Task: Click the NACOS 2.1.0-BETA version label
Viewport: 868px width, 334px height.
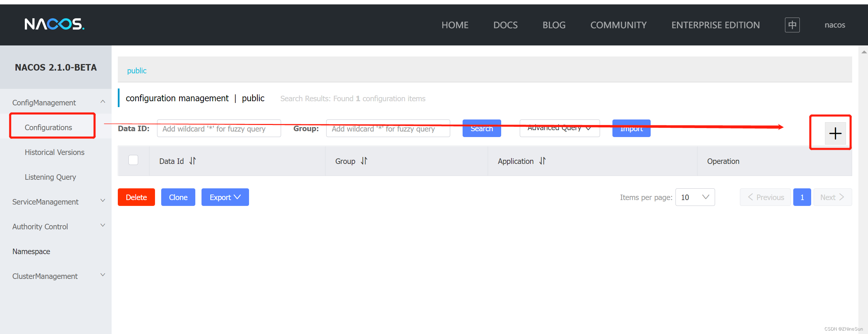Action: pos(56,67)
